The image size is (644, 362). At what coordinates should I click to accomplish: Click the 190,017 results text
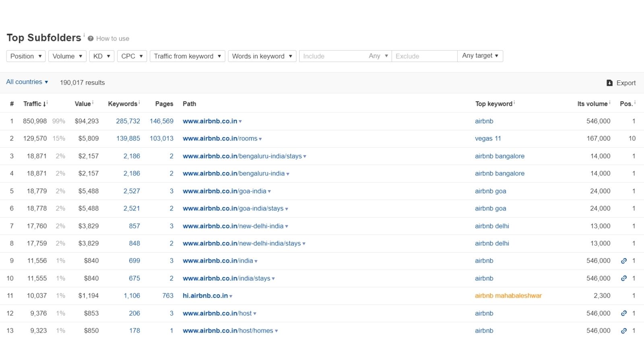point(82,82)
